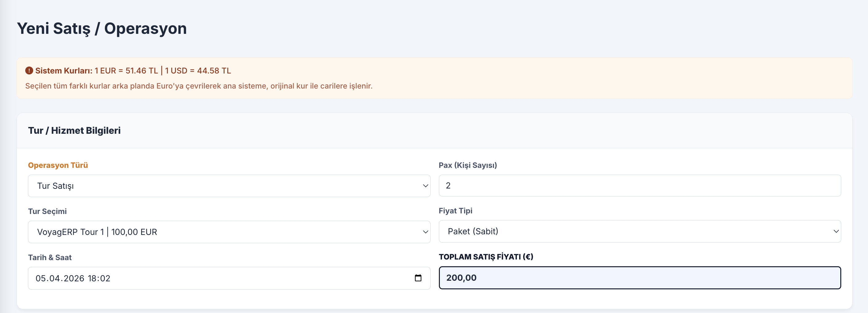Click the Toplam Satış Fiyatı input field
868x313 pixels.
[639, 278]
